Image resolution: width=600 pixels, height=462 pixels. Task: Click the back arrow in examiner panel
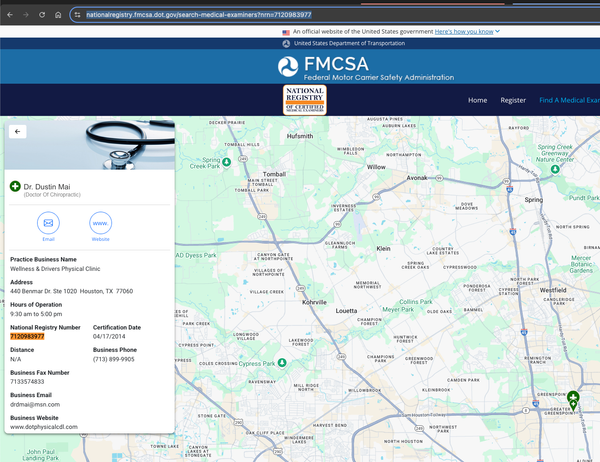18,131
